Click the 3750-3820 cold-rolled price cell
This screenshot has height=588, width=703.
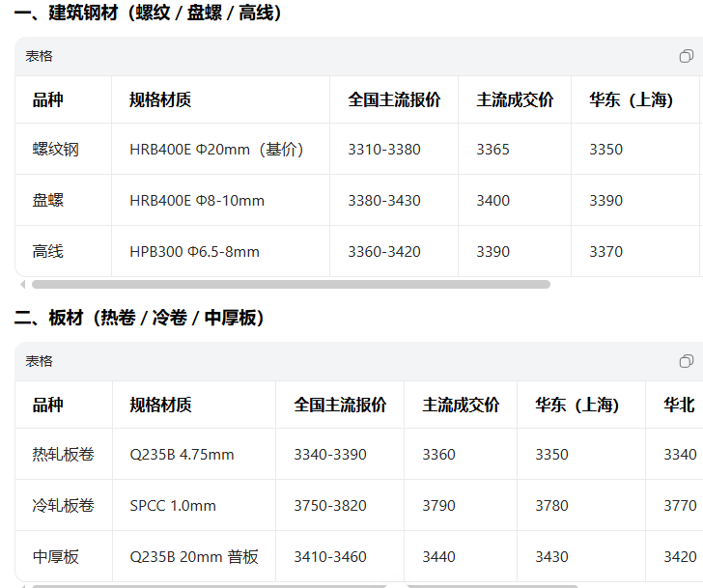[330, 506]
